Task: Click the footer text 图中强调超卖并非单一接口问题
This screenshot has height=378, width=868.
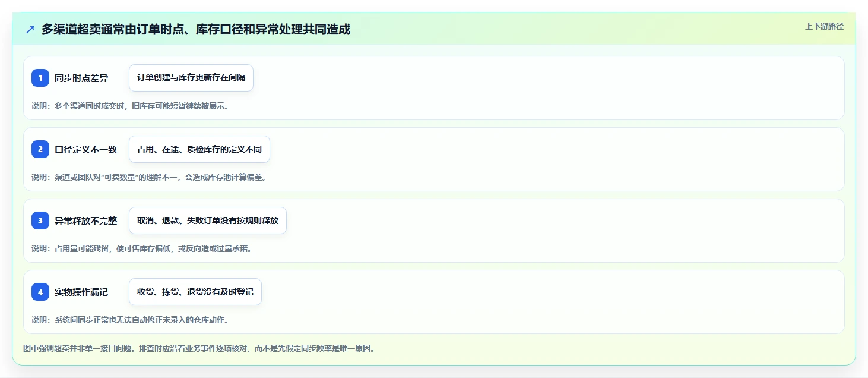Action: coord(199,349)
